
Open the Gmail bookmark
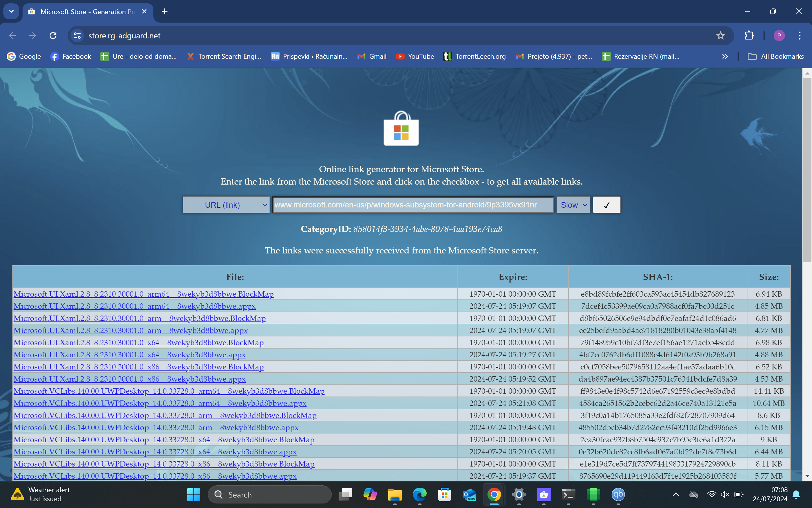coord(372,56)
